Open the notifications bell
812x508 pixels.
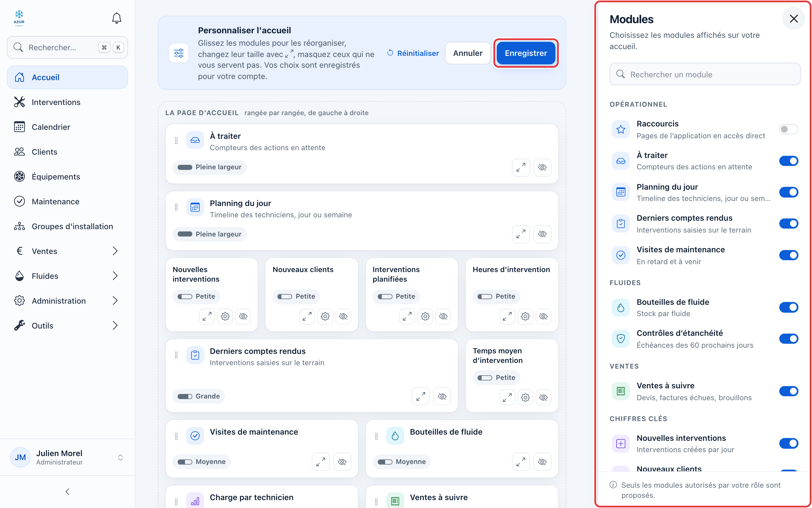coord(116,18)
